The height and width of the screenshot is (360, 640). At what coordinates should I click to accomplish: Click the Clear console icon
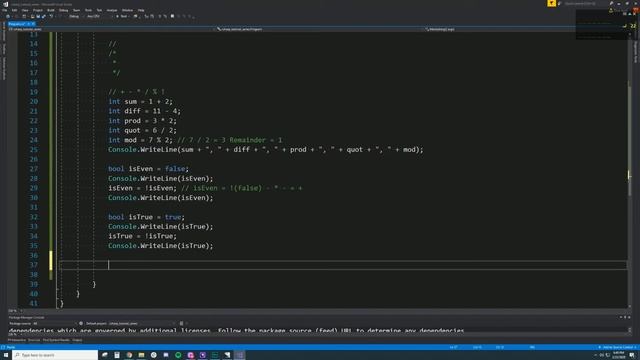tap(182, 324)
